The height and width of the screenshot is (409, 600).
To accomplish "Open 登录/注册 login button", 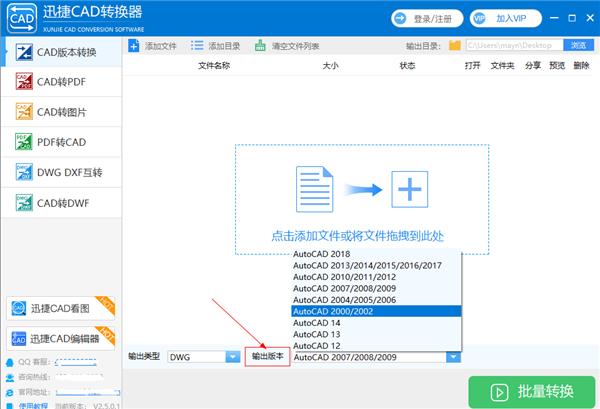I will pyautogui.click(x=427, y=18).
